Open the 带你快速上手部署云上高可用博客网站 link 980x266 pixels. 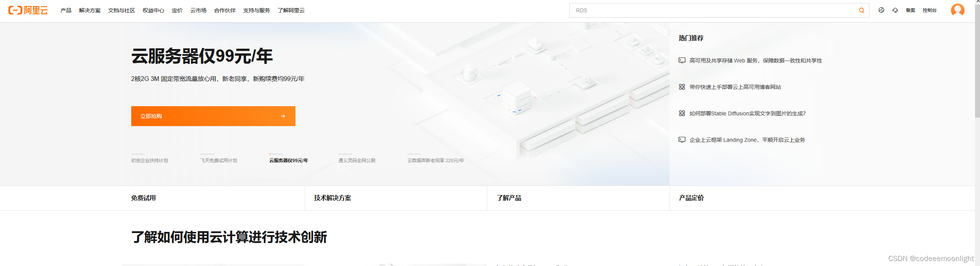click(735, 87)
